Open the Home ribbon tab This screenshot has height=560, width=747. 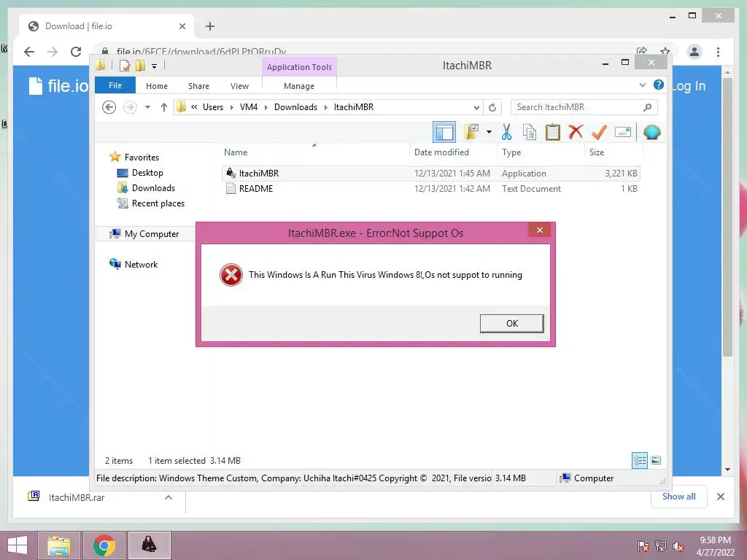click(157, 86)
